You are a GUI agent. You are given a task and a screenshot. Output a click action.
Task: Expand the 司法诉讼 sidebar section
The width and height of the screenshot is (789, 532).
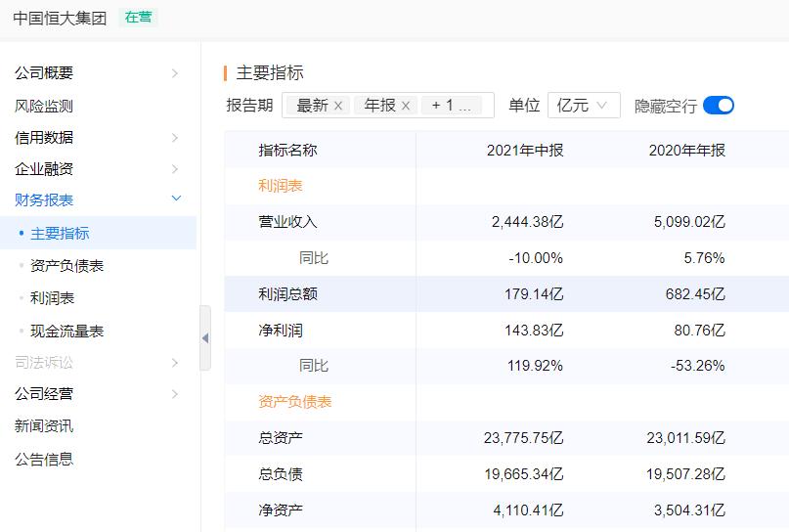click(175, 363)
